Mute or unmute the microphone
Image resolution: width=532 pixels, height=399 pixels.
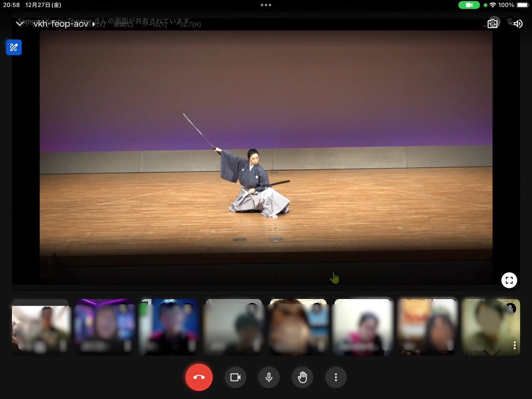(269, 377)
